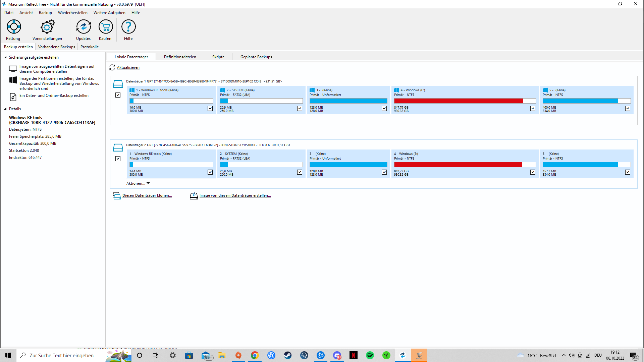Click the Kaufen shopping cart icon

(106, 27)
